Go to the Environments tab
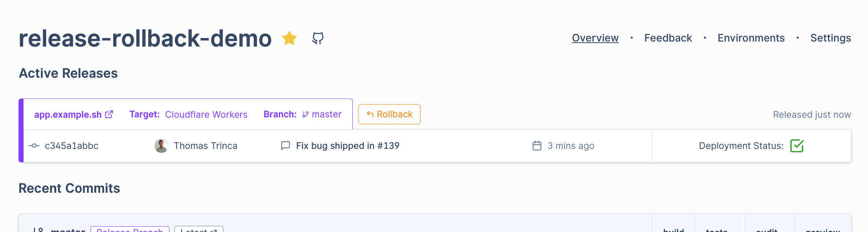Screen dimensions: 868x232 (x=751, y=38)
